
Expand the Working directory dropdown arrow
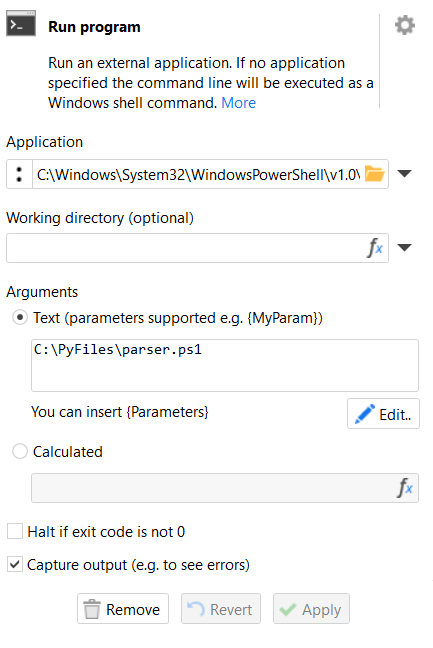[404, 247]
